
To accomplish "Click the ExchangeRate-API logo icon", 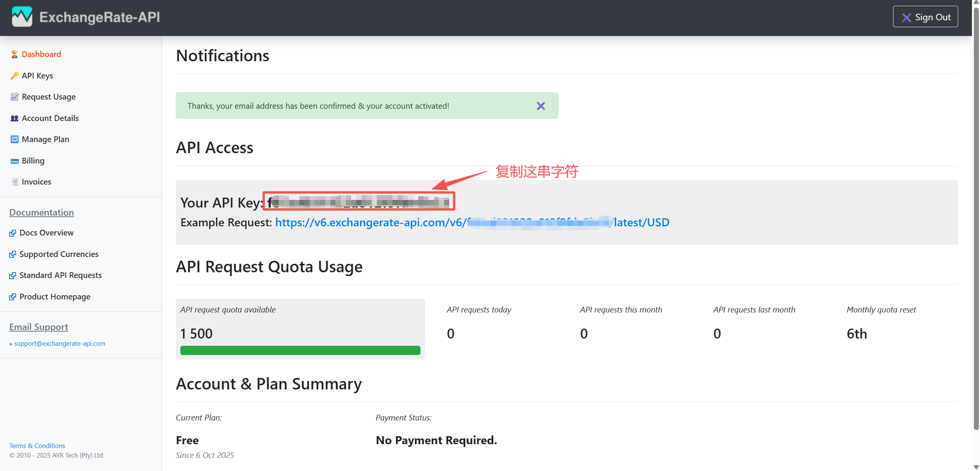I will click(22, 17).
